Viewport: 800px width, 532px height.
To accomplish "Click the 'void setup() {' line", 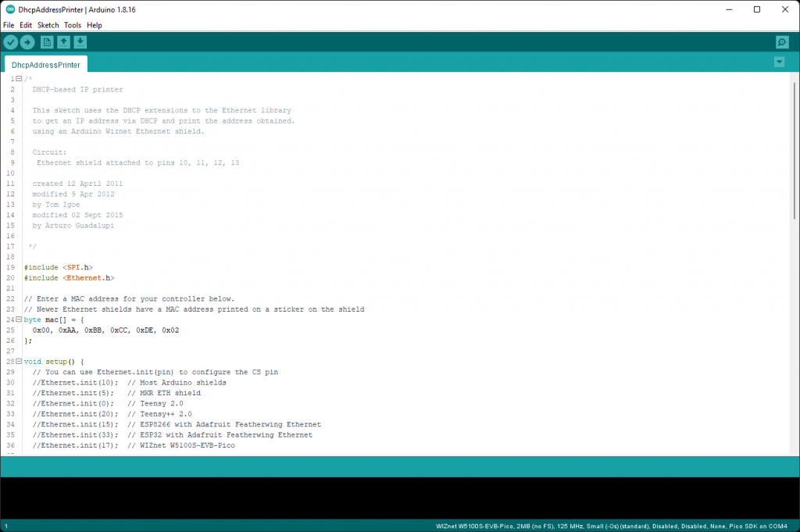I will pos(54,362).
